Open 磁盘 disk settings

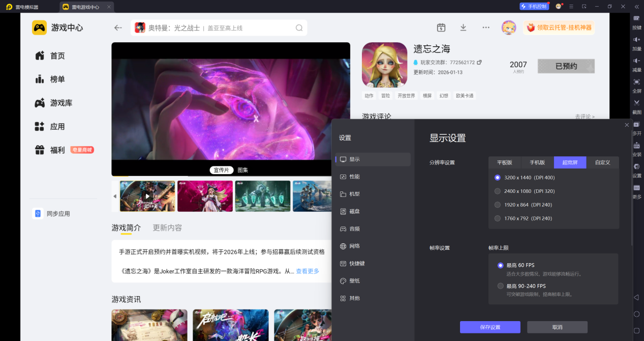(x=373, y=211)
